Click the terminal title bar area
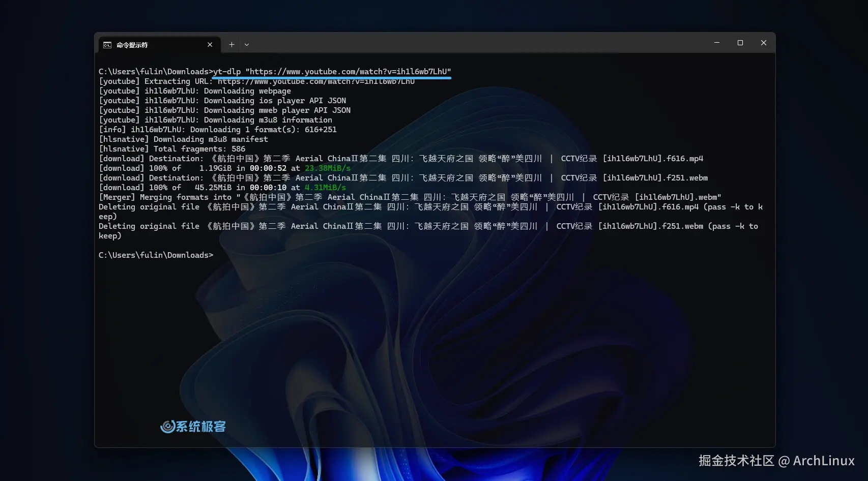Viewport: 868px width, 481px height. click(458, 43)
